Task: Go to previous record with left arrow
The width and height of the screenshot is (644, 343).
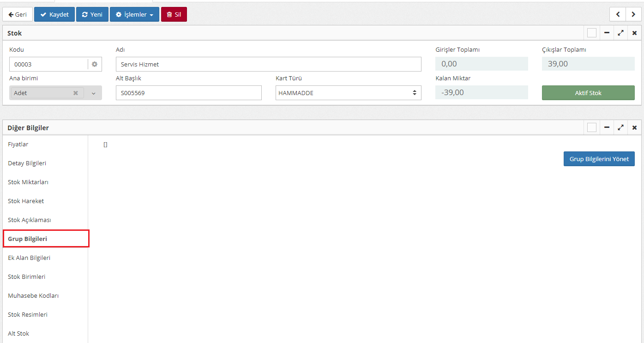Action: pos(618,14)
